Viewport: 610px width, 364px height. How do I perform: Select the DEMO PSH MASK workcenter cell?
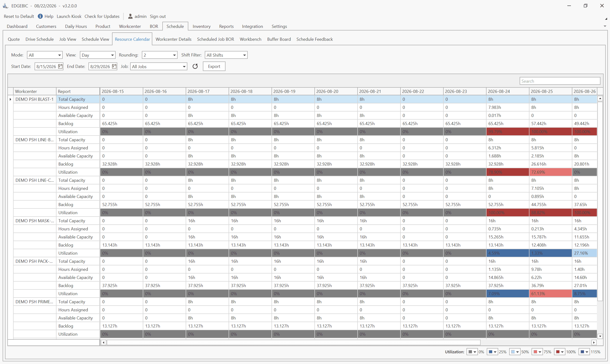click(35, 221)
